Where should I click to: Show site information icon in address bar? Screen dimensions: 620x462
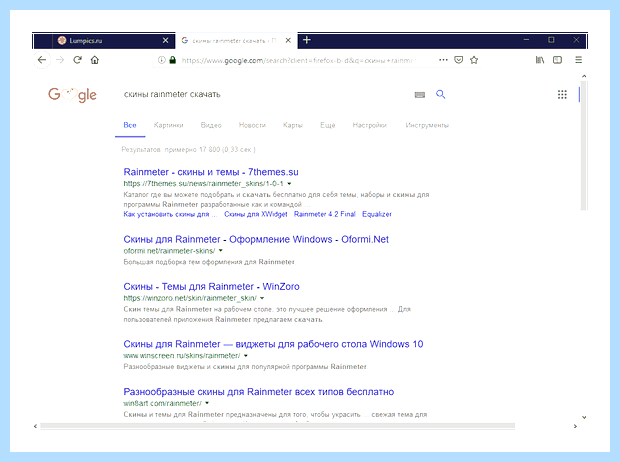(161, 60)
